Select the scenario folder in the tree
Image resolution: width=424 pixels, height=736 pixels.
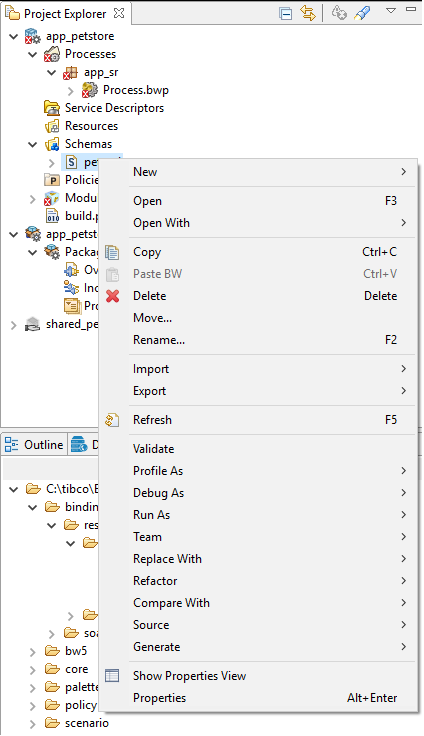(87, 723)
